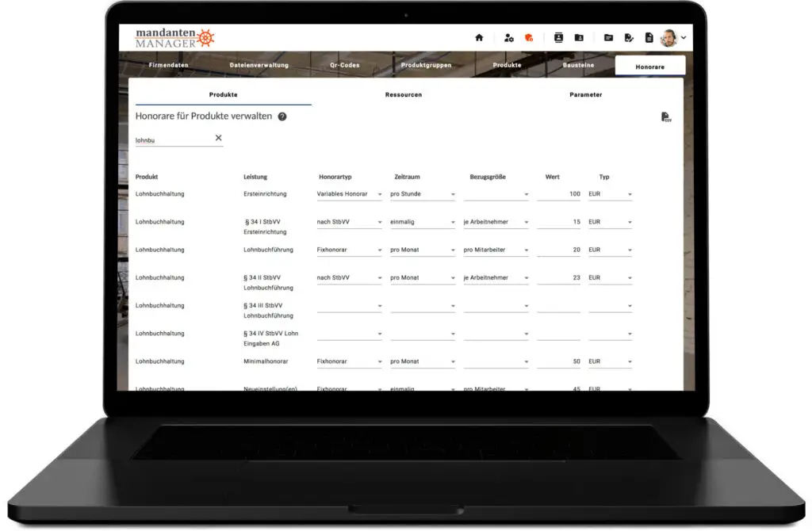
Task: Export the fee list via CSV icon
Action: pyautogui.click(x=666, y=117)
